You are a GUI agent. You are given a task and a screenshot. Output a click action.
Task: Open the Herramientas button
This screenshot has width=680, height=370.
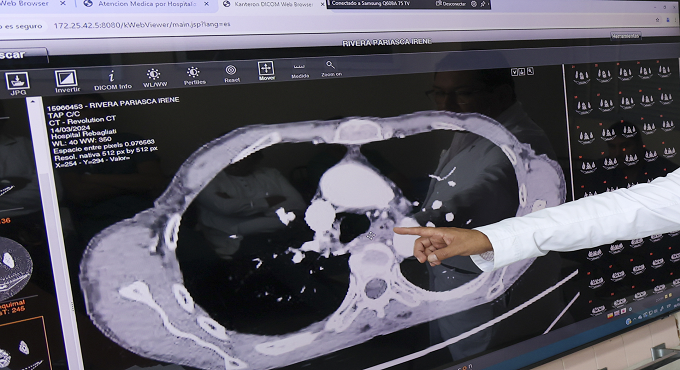tap(625, 36)
